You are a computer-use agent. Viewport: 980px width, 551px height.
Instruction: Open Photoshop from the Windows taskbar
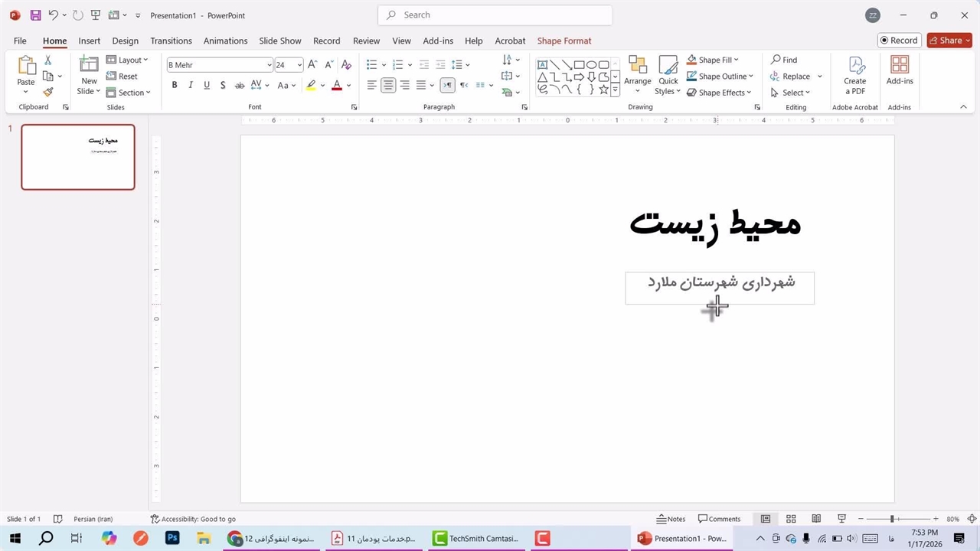172,539
